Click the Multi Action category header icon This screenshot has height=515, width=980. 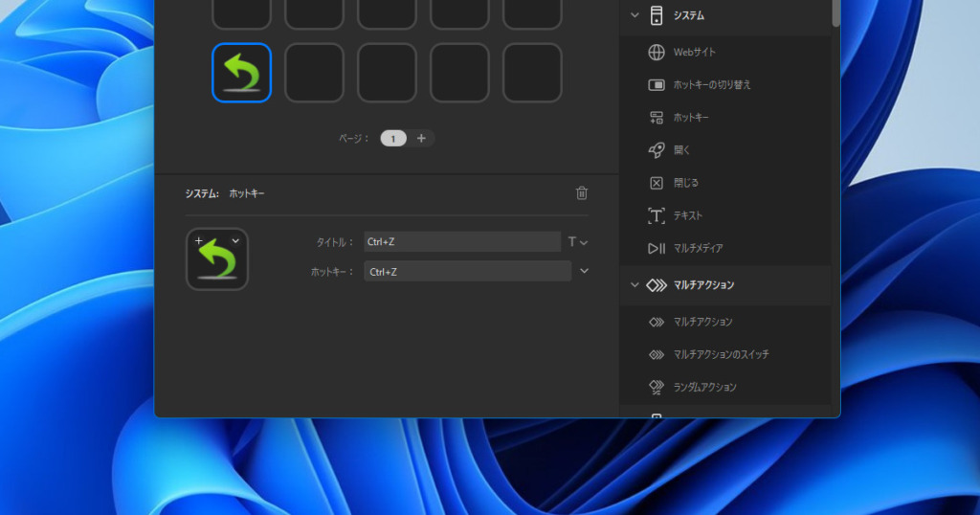tap(657, 285)
